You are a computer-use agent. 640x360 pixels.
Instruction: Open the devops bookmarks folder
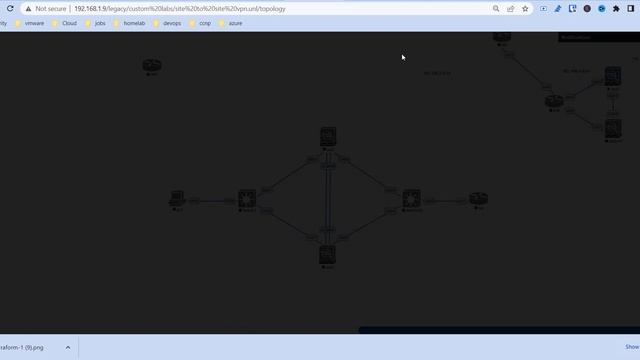point(167,23)
